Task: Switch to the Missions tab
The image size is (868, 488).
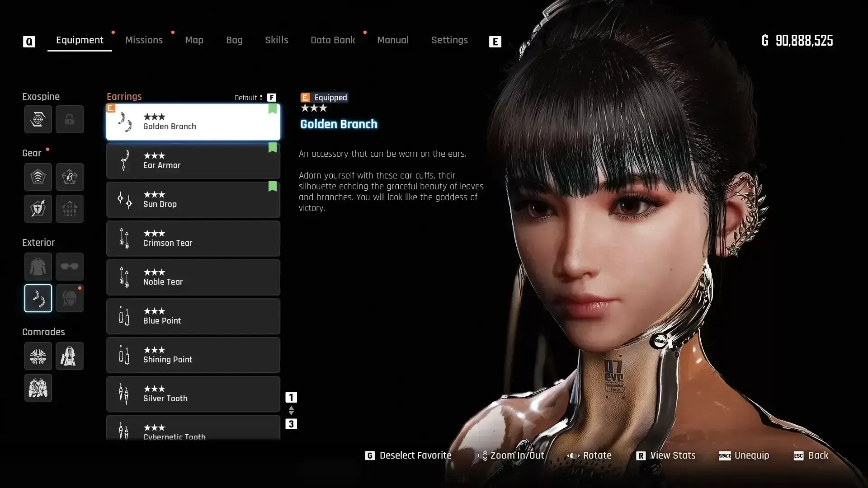Action: click(144, 40)
